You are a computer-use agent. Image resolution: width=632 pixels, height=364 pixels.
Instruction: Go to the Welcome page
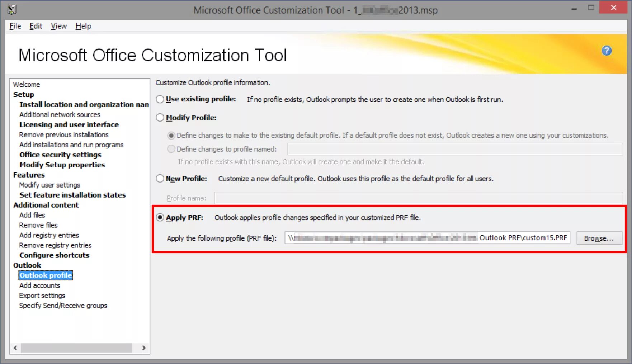[x=27, y=85]
